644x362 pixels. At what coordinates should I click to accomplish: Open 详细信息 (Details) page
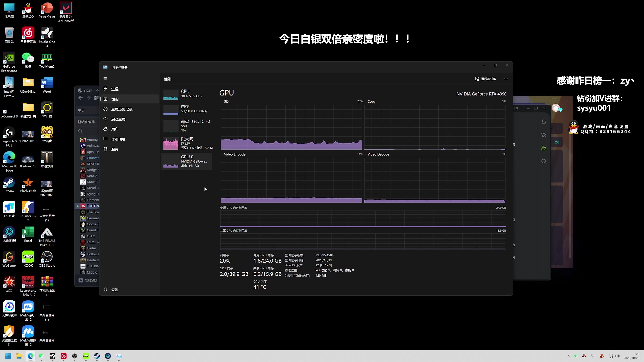coord(129,139)
